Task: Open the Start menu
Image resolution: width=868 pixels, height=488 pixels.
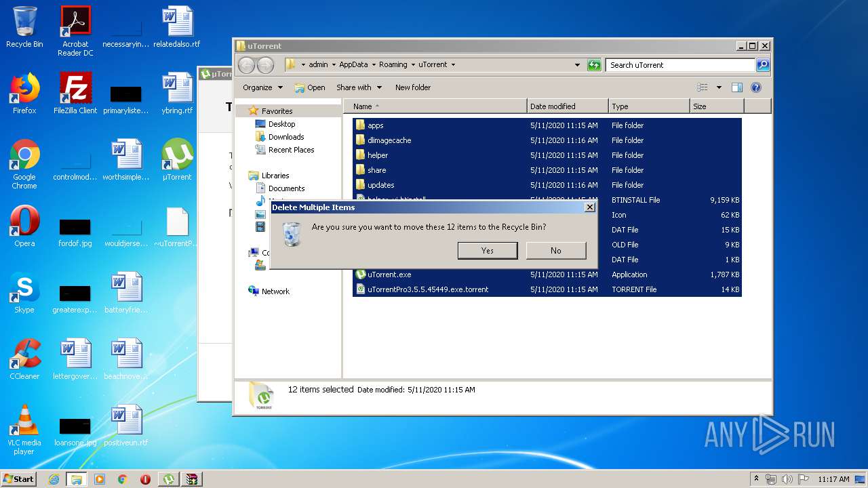Action: click(x=19, y=479)
